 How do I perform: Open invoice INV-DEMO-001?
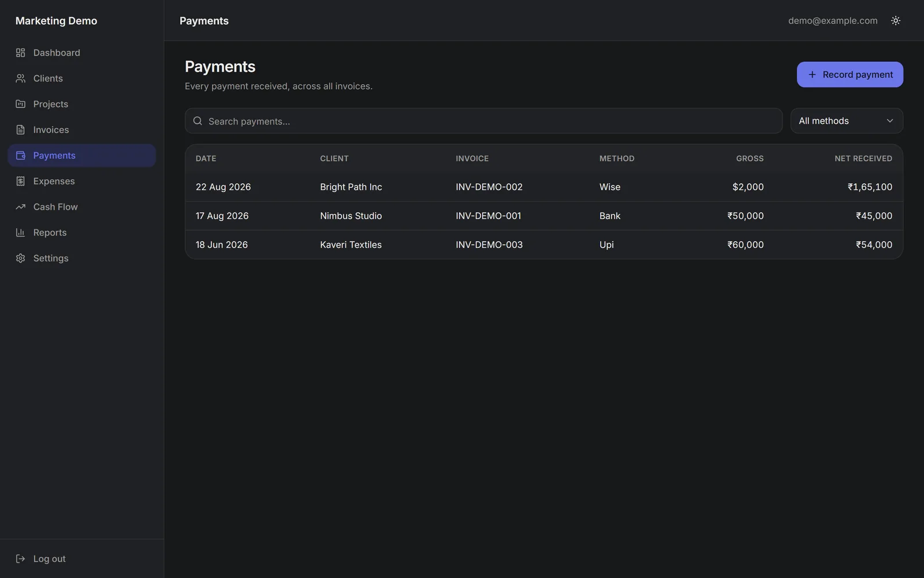(x=489, y=216)
